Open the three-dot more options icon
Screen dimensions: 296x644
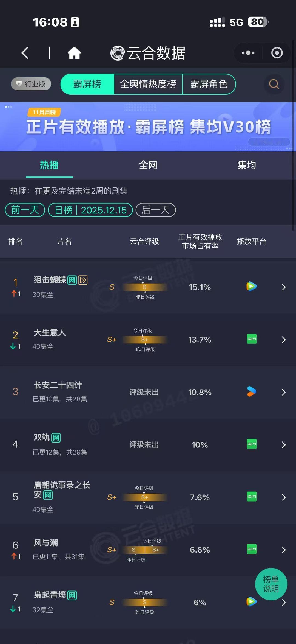(x=247, y=52)
